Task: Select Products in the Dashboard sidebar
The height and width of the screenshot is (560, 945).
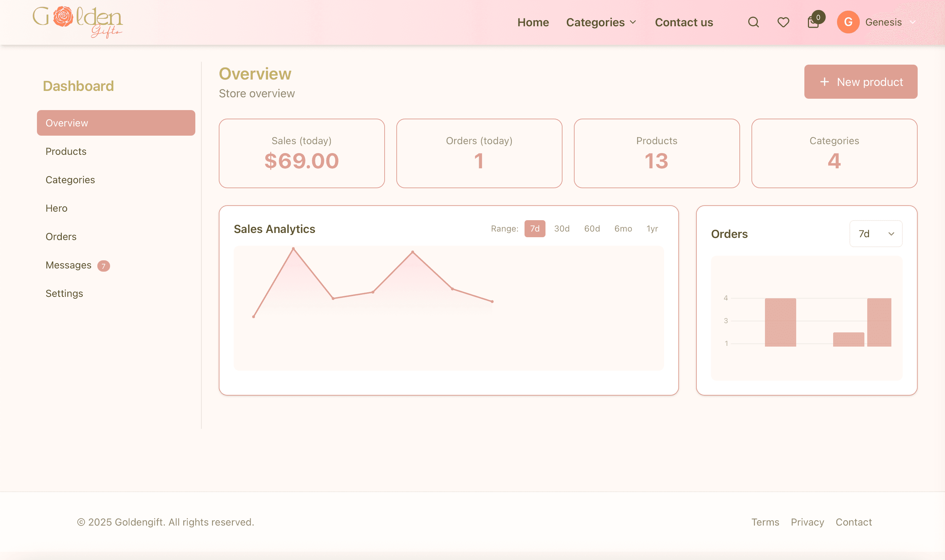Action: click(66, 151)
